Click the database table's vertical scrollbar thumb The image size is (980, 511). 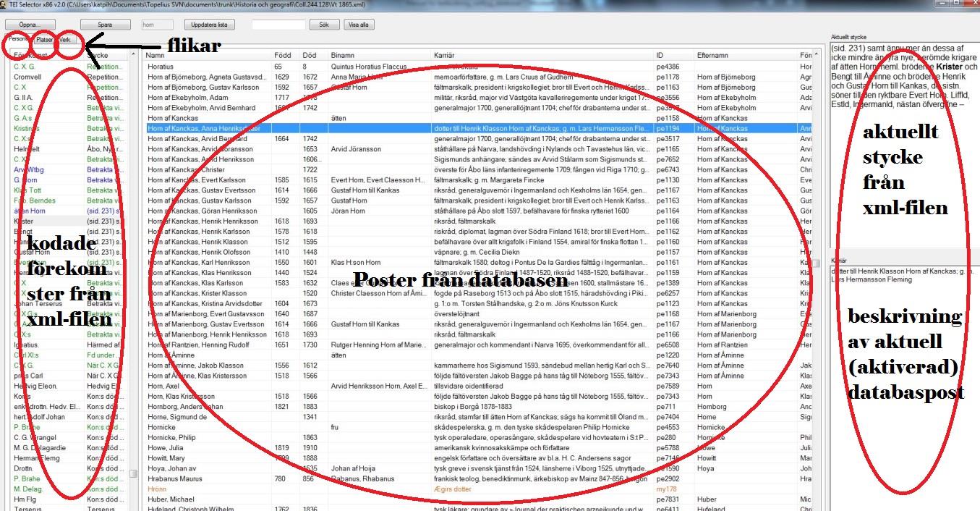point(817,263)
